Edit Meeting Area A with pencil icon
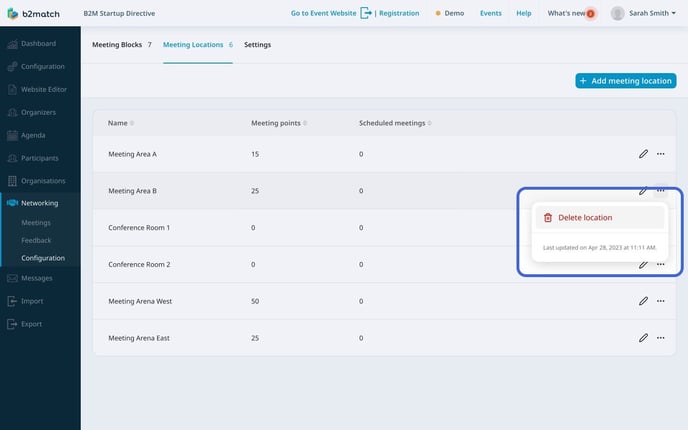 [x=643, y=154]
